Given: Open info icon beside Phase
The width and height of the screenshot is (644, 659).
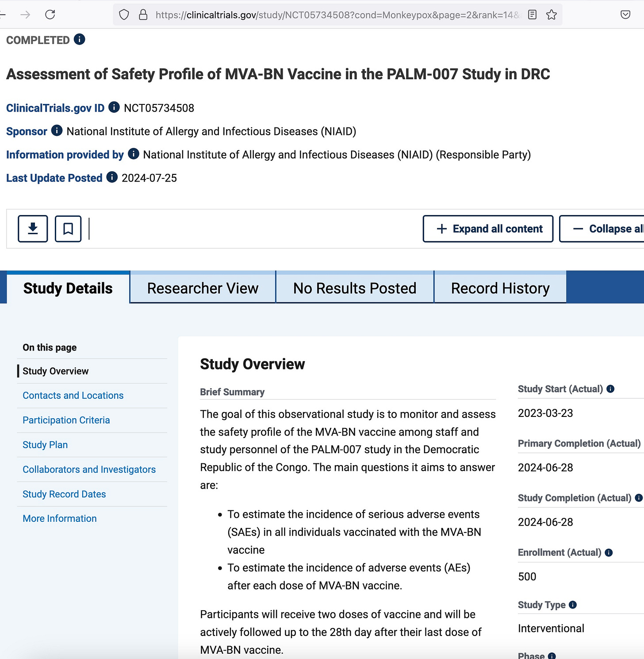Looking at the screenshot, I should [x=552, y=656].
